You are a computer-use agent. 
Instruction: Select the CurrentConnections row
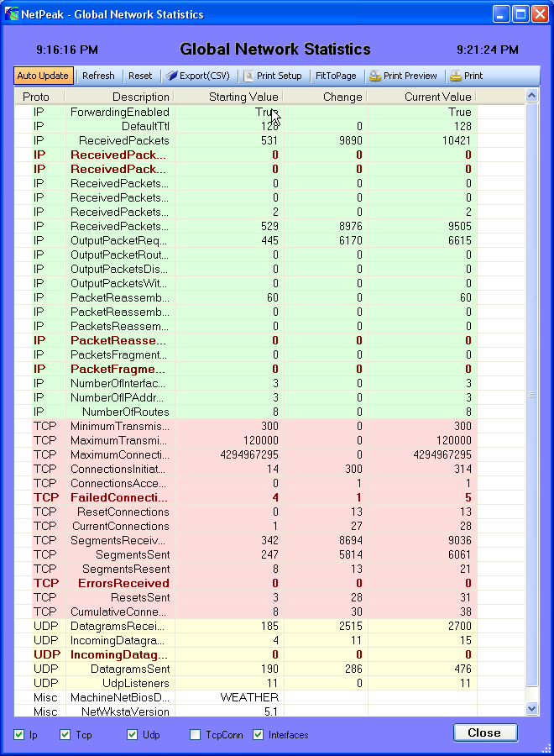pyautogui.click(x=246, y=526)
